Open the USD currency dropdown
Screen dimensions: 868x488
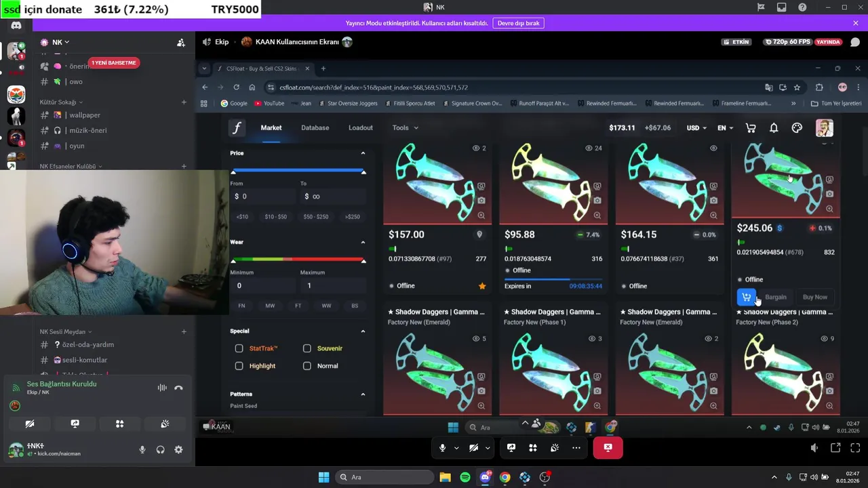696,128
